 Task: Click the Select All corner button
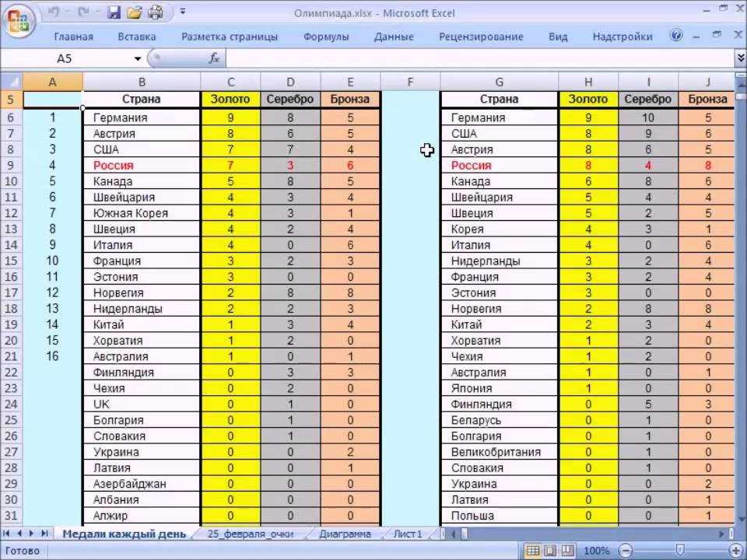tap(12, 82)
